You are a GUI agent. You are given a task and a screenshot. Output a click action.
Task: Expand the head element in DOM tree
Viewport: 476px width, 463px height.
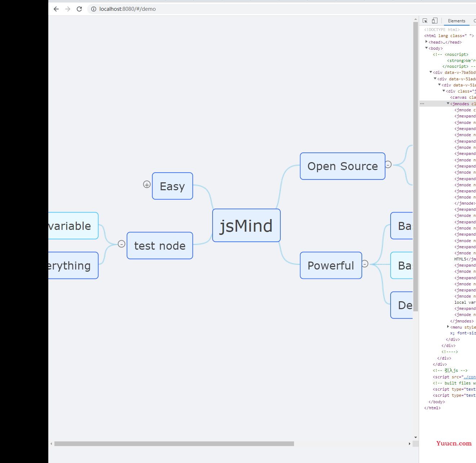(426, 42)
